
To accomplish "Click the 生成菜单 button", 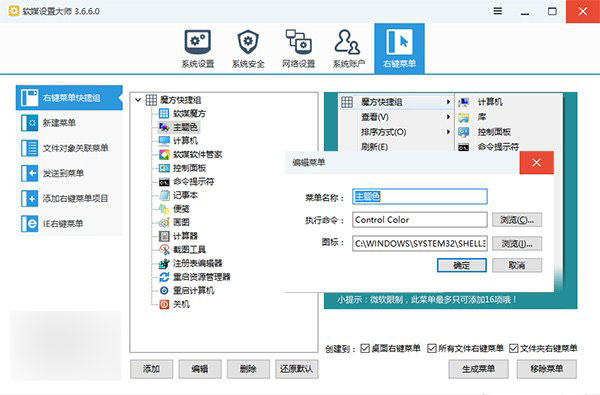I will [x=478, y=369].
